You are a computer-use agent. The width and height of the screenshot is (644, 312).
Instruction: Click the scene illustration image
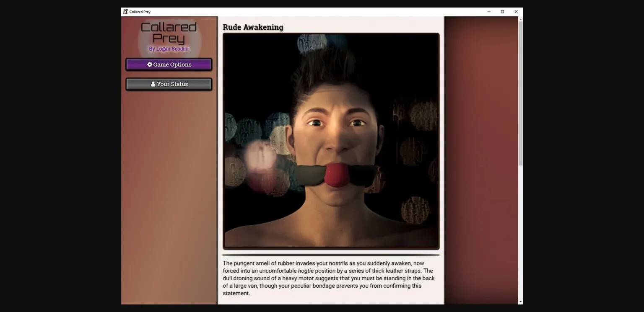(331, 141)
